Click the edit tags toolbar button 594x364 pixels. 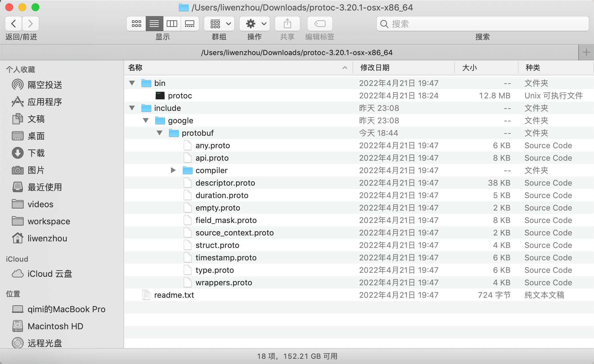coord(320,24)
